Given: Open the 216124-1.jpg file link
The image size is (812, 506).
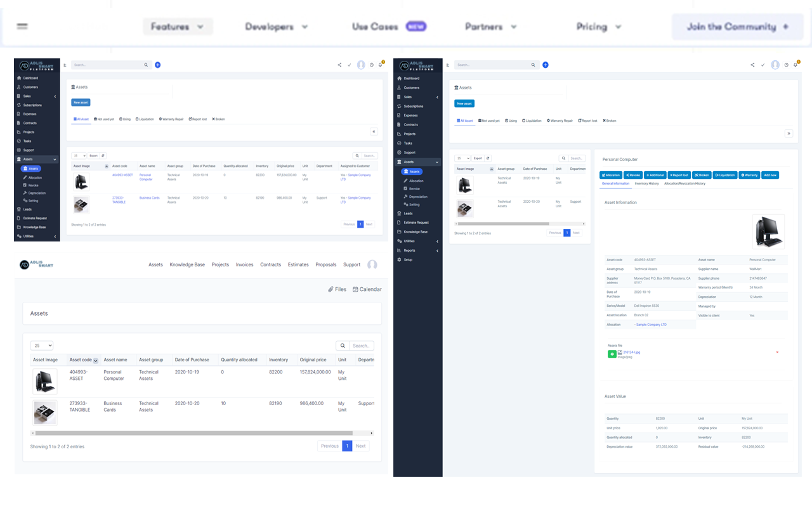Looking at the screenshot, I should [631, 352].
